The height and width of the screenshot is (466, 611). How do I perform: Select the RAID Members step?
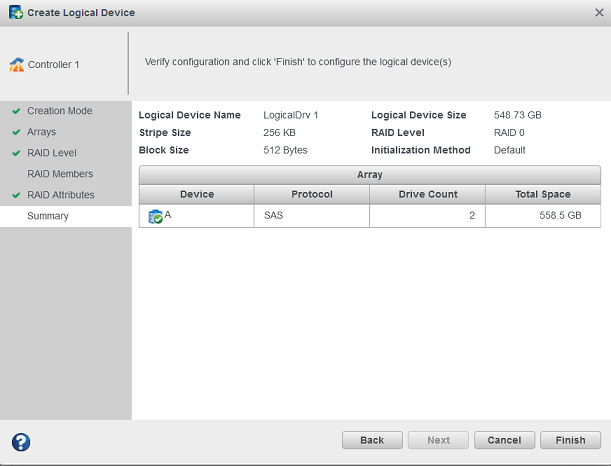pyautogui.click(x=60, y=174)
